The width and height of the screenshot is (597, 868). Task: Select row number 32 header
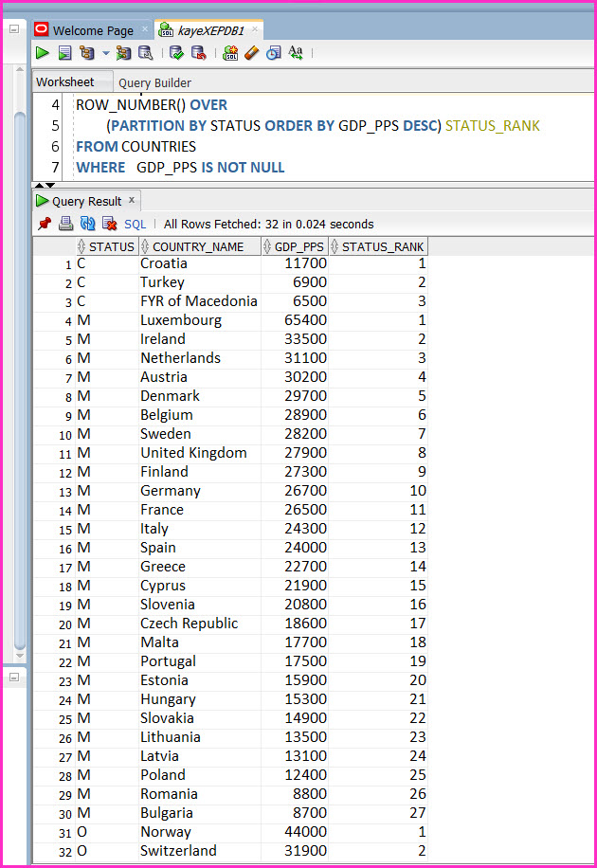tap(54, 851)
